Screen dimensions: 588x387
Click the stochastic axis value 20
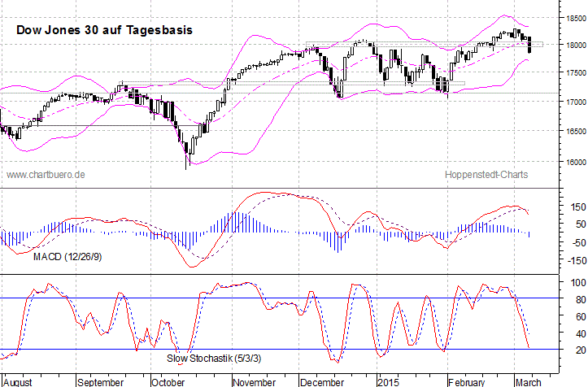[x=581, y=350]
